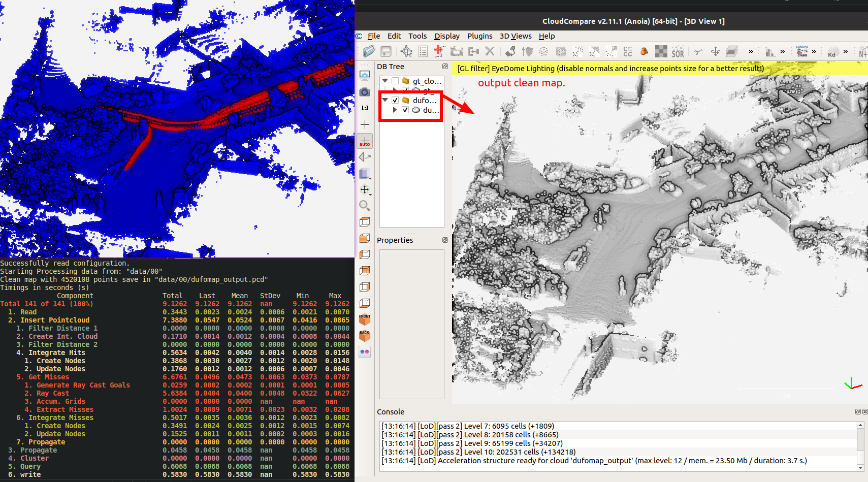
Task: Expand the du... cloud tree arrow
Action: click(395, 110)
